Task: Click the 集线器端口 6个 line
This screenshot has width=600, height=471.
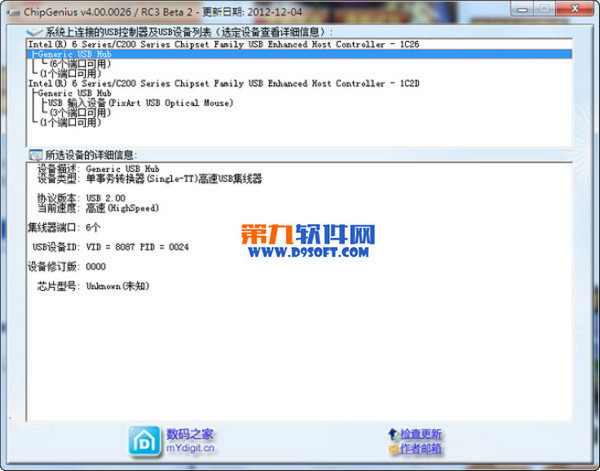Action: click(64, 228)
